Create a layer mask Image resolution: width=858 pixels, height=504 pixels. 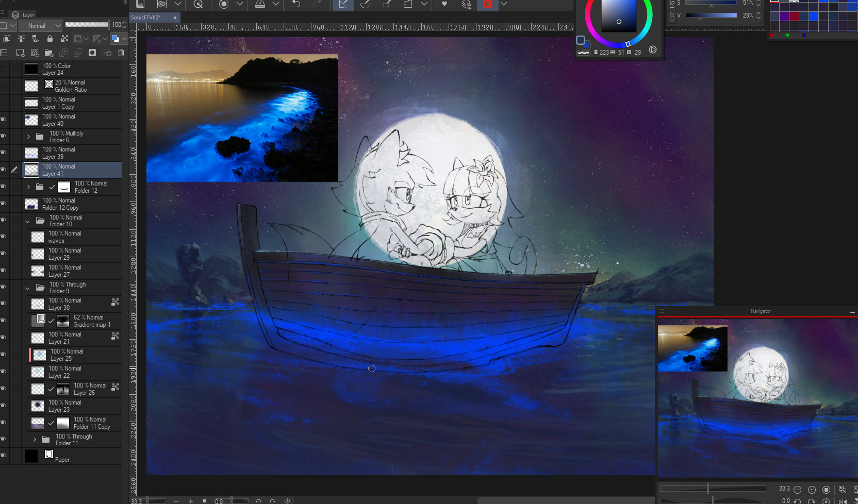tap(92, 53)
